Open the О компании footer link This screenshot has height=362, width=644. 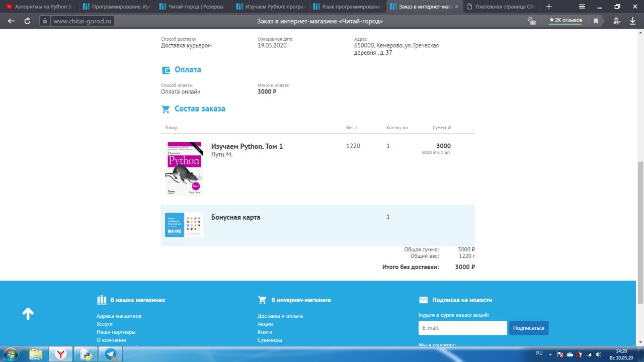click(x=111, y=340)
